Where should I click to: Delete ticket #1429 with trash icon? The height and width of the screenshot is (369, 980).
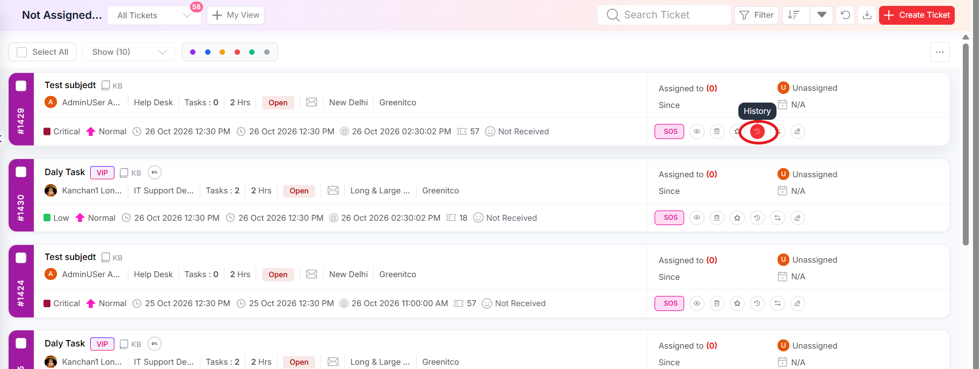pos(717,132)
